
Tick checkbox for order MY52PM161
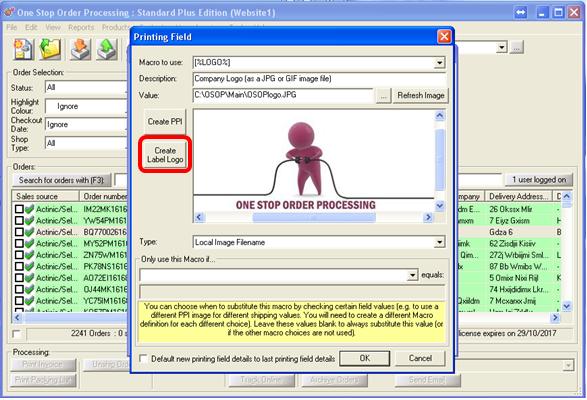point(19,243)
